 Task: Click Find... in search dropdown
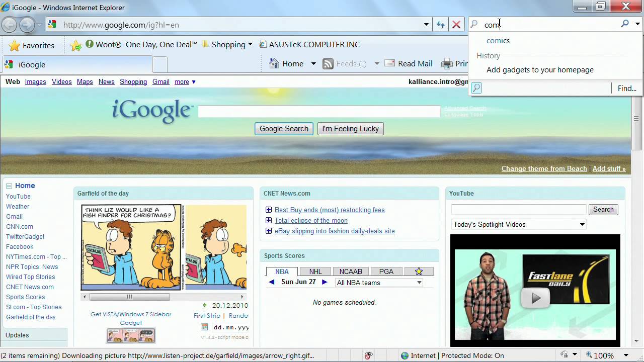627,88
